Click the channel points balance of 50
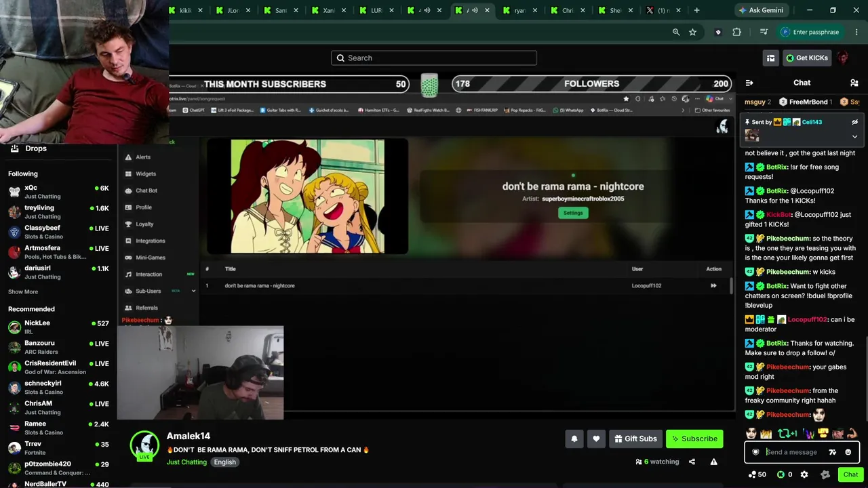This screenshot has height=488, width=868. pos(757,474)
